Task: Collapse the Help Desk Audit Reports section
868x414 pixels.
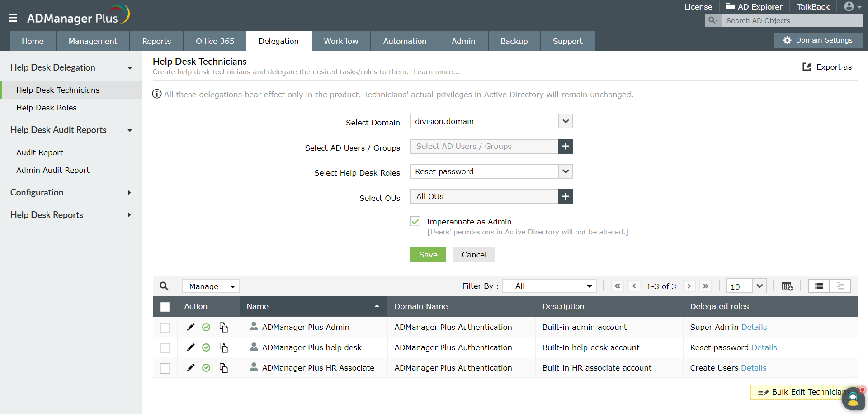Action: click(130, 130)
